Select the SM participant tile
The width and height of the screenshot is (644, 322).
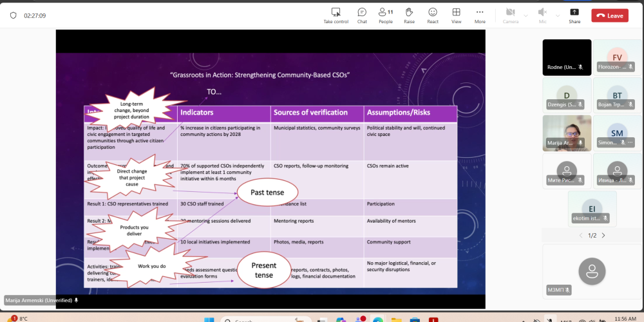[x=617, y=133]
